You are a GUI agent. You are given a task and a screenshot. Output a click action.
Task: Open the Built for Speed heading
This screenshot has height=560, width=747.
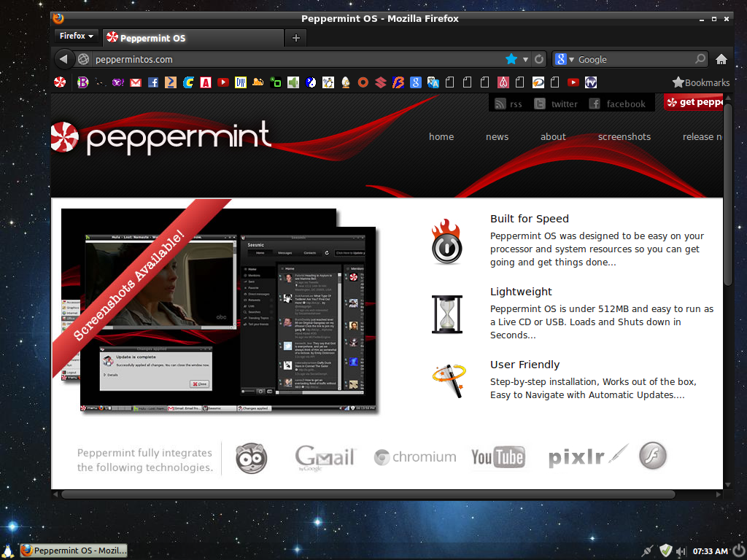click(x=530, y=219)
